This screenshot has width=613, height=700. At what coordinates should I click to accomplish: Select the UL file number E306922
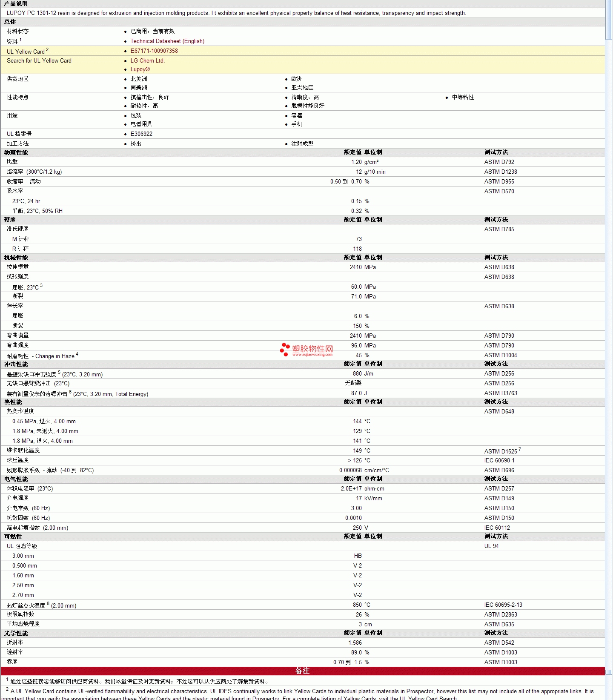(141, 134)
